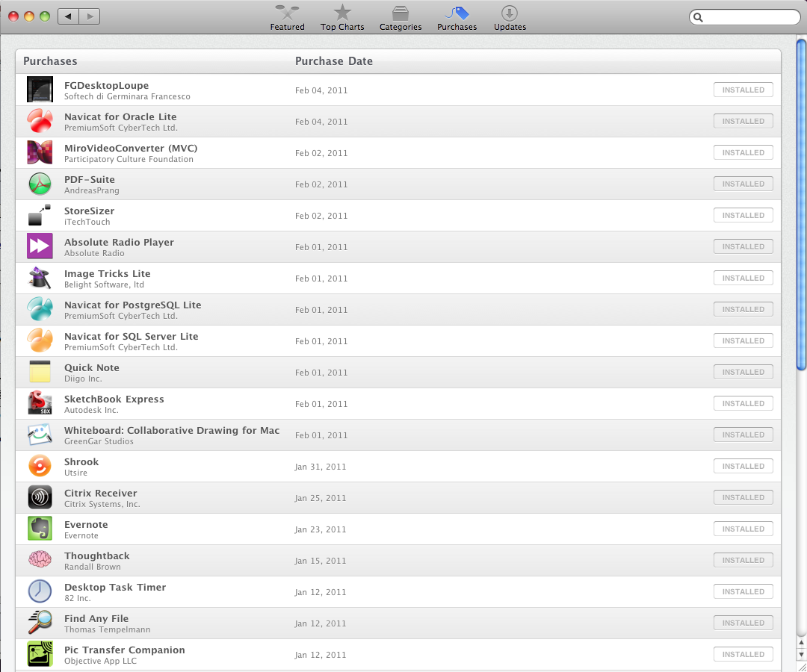Click the Navicat for PostgreSQL Lite icon

pos(40,309)
